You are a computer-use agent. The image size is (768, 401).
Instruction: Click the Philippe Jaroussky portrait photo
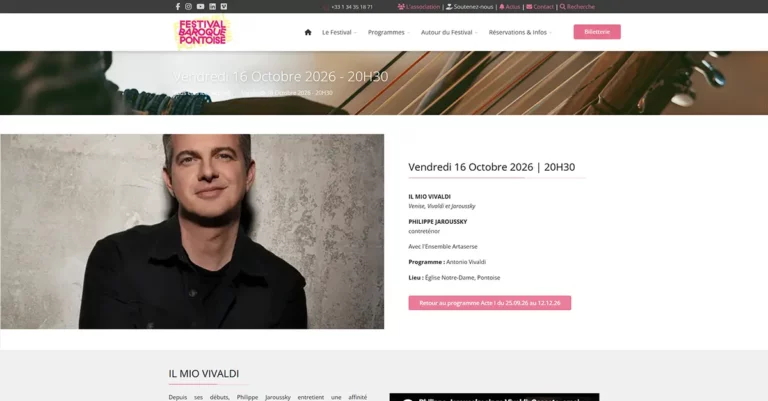(x=192, y=232)
